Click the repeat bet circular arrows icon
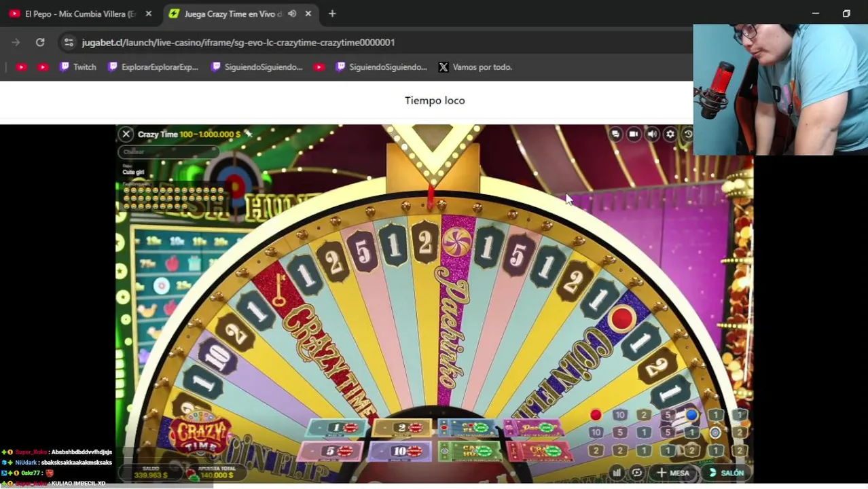This screenshot has width=868, height=489. [637, 473]
